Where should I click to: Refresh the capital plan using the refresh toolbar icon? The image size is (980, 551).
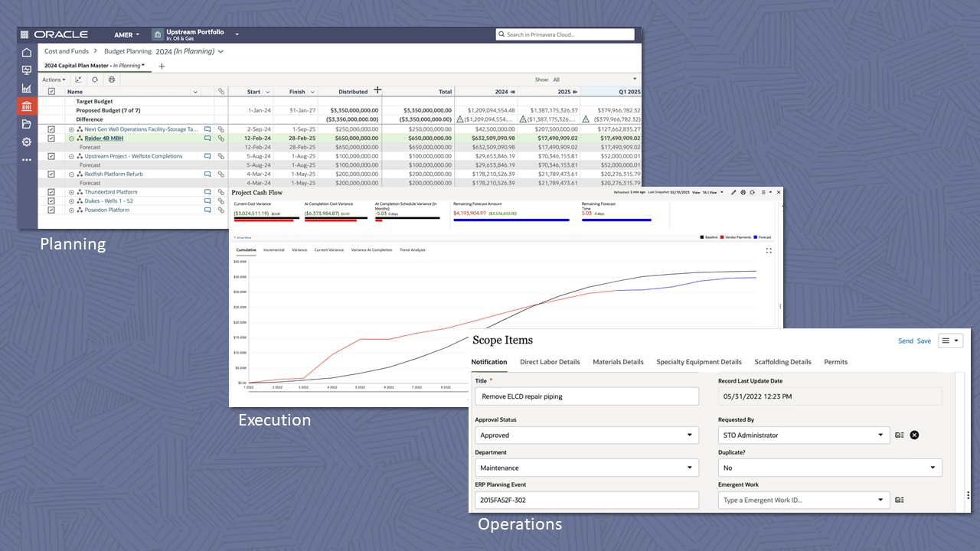pyautogui.click(x=95, y=80)
